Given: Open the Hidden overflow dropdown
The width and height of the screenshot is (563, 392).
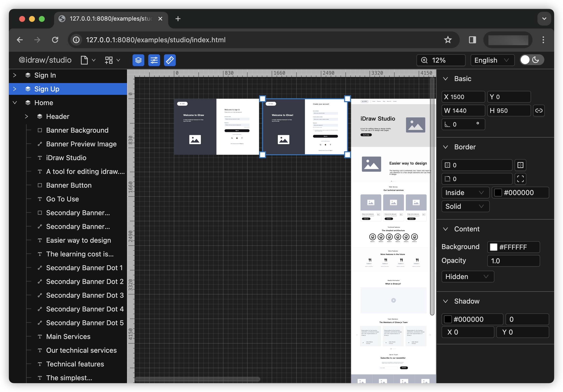Looking at the screenshot, I should pos(467,277).
